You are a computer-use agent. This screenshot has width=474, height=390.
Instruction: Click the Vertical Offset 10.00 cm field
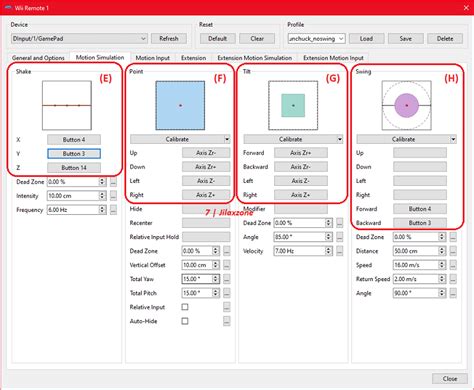tap(201, 265)
